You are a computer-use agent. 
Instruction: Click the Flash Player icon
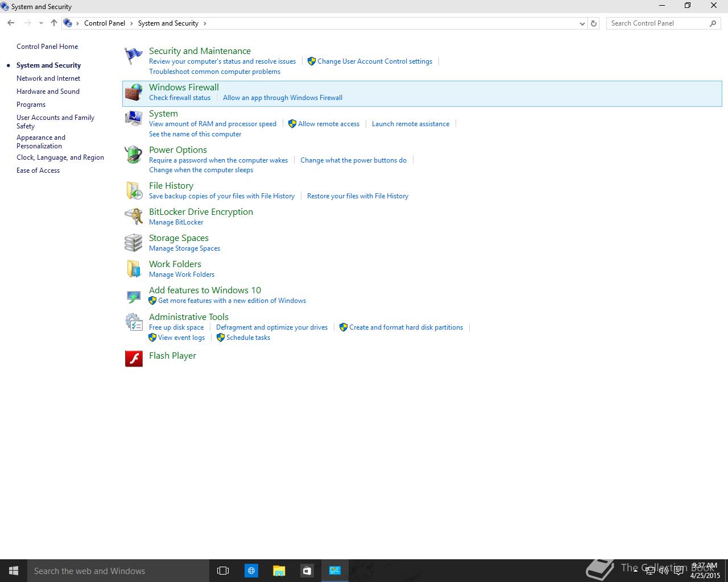tap(134, 358)
